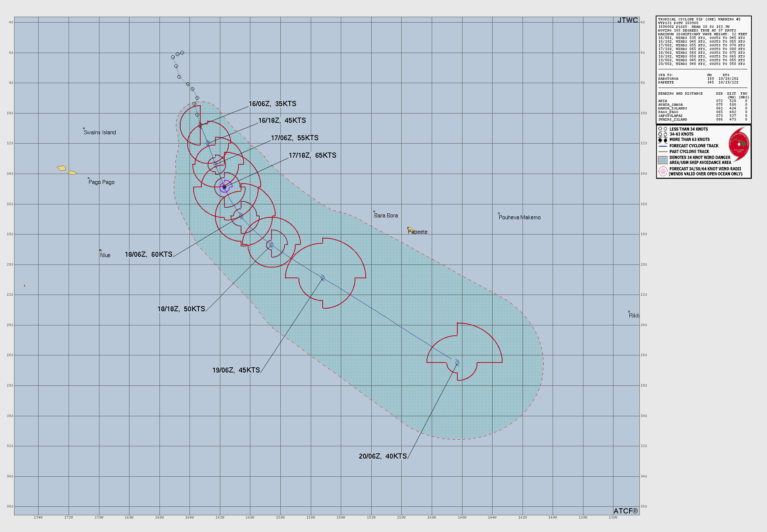Click the '16/06Z, 35KTS' label
Viewport: 767px width, 532px height.
[272, 104]
